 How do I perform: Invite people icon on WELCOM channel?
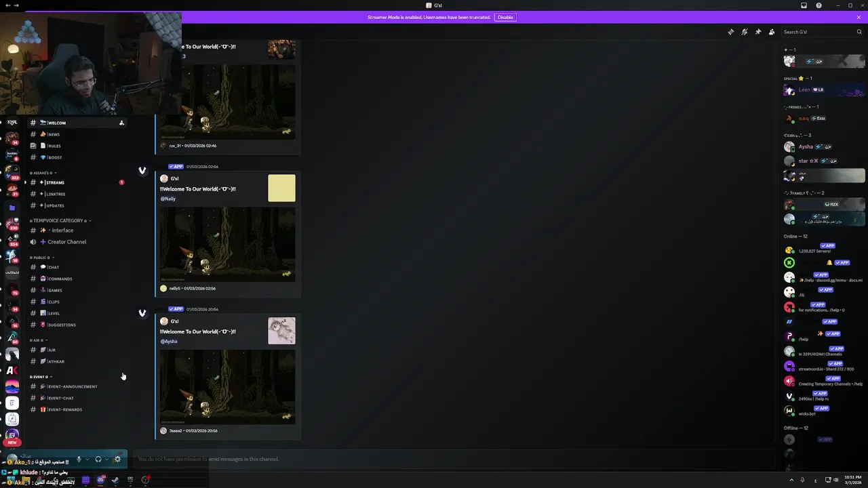[x=121, y=123]
